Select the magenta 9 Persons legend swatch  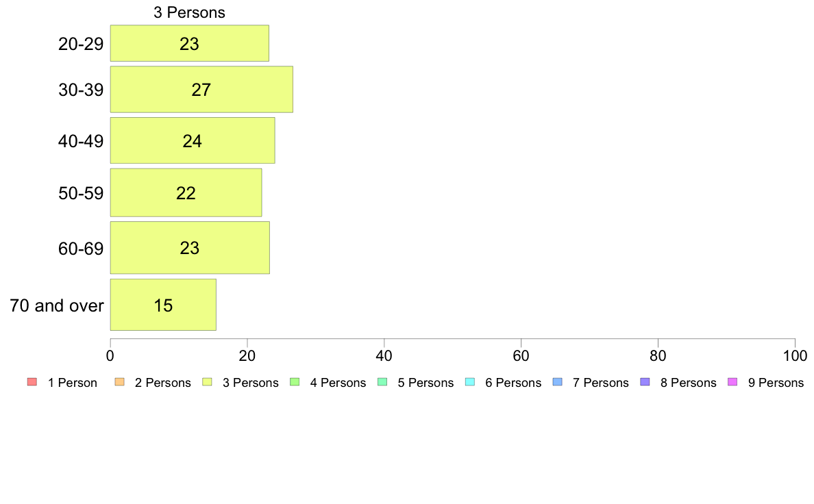(732, 382)
